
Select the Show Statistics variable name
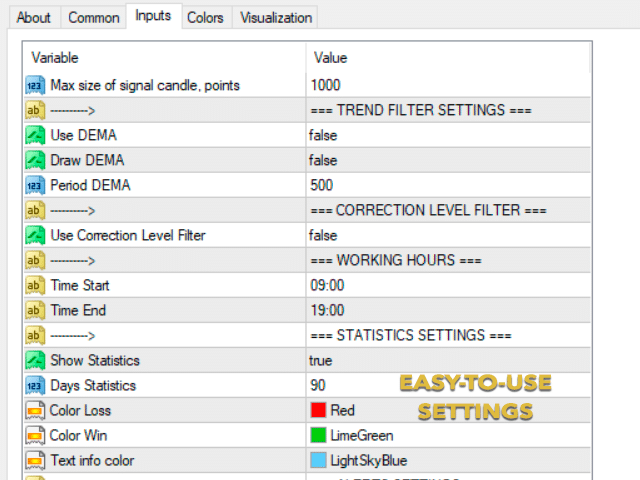[95, 360]
